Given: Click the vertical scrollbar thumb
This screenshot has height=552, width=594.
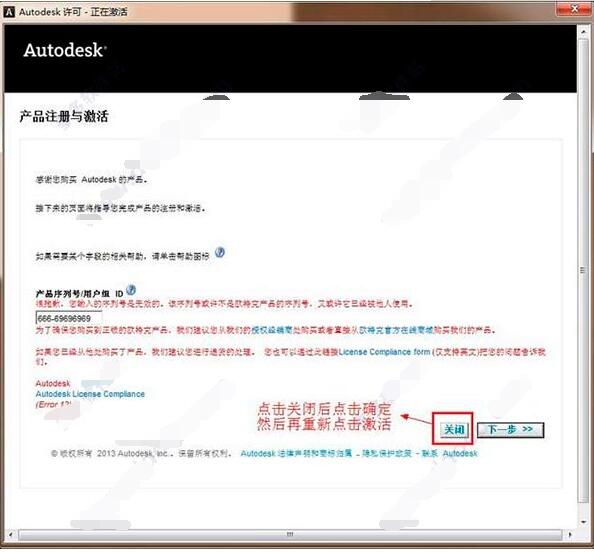Looking at the screenshot, I should pyautogui.click(x=583, y=270).
